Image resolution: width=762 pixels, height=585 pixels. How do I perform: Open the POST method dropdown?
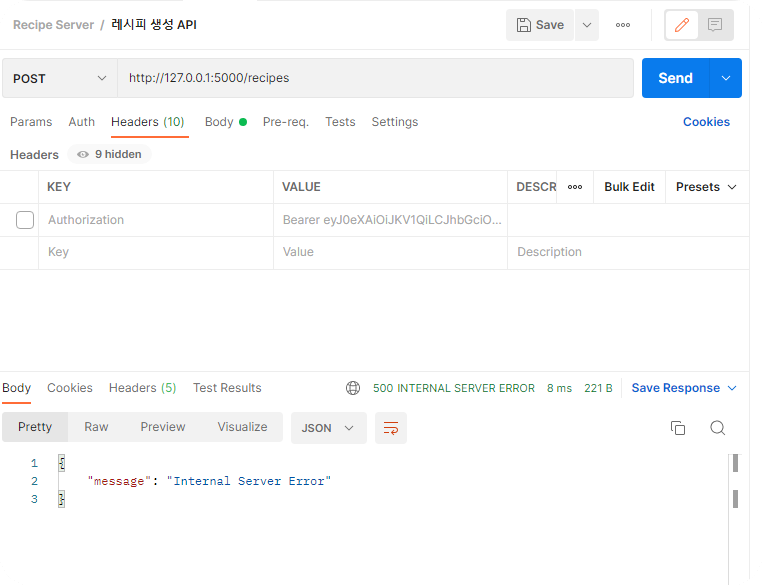pyautogui.click(x=60, y=78)
